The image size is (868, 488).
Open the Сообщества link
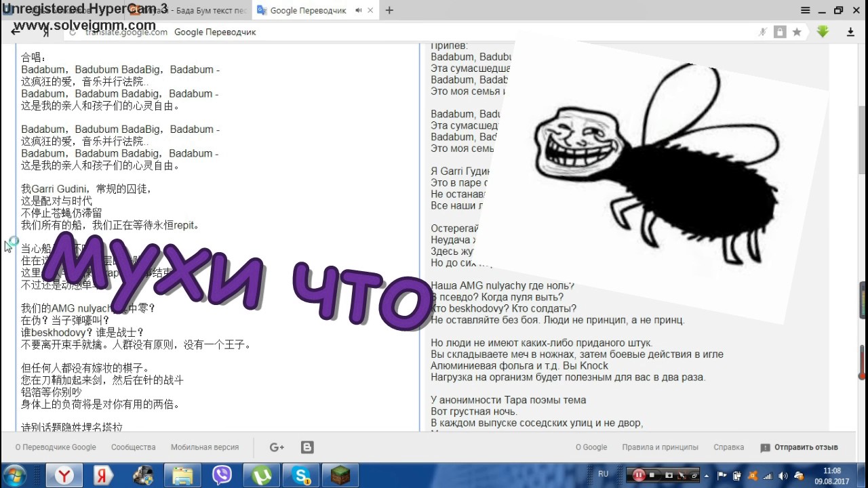coord(134,447)
